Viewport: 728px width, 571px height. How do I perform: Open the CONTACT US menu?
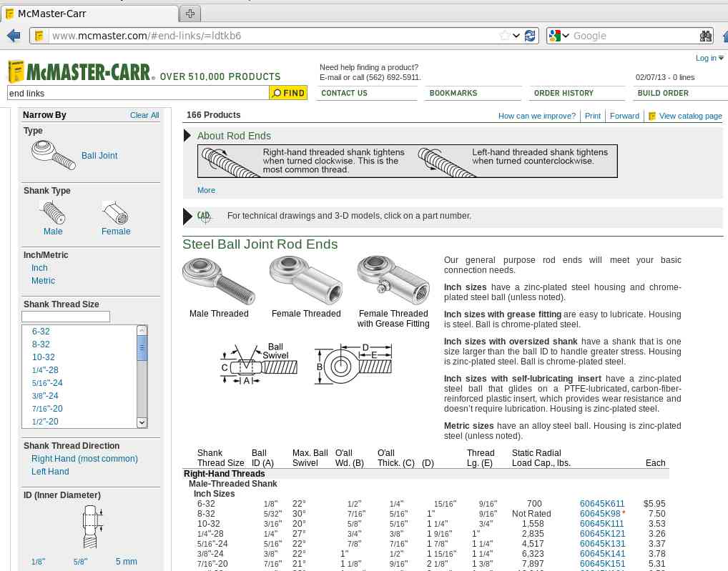click(x=344, y=93)
